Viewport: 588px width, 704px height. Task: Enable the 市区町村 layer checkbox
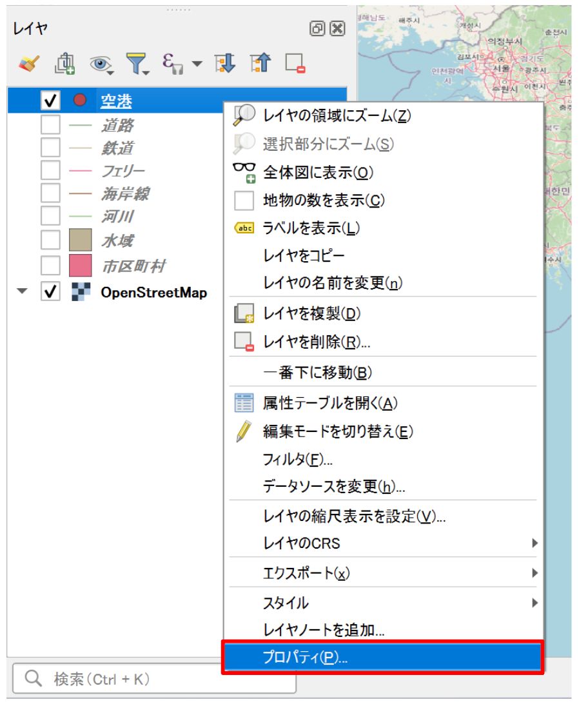[x=50, y=266]
